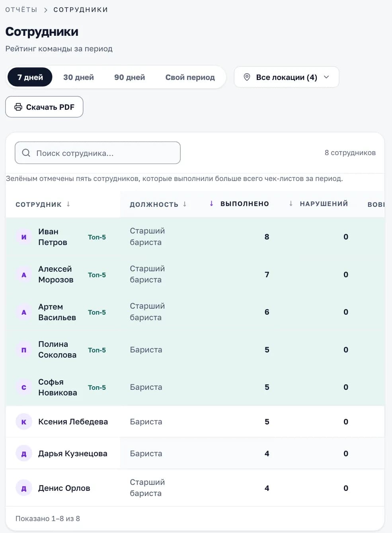
Task: Click Денис Орлов's avatar circle
Action: tap(24, 488)
